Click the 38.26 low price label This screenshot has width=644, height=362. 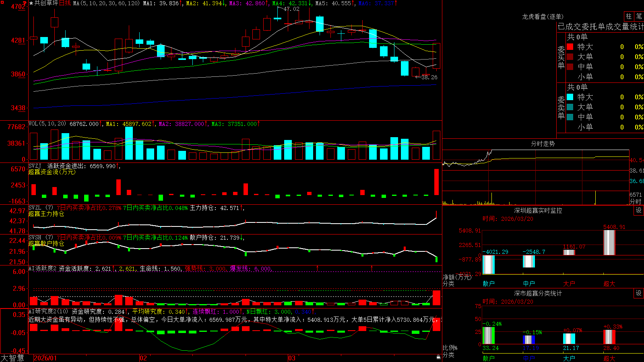tap(429, 77)
